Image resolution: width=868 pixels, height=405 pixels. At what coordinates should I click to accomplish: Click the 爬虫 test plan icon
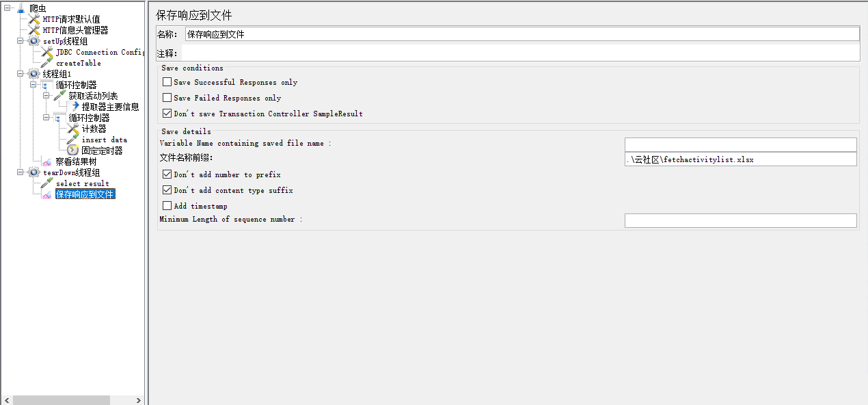(21, 8)
